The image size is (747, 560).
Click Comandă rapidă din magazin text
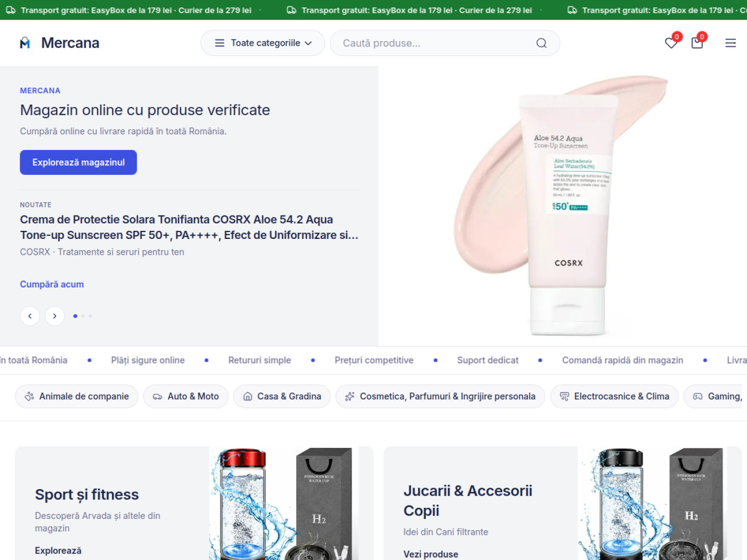click(x=623, y=361)
